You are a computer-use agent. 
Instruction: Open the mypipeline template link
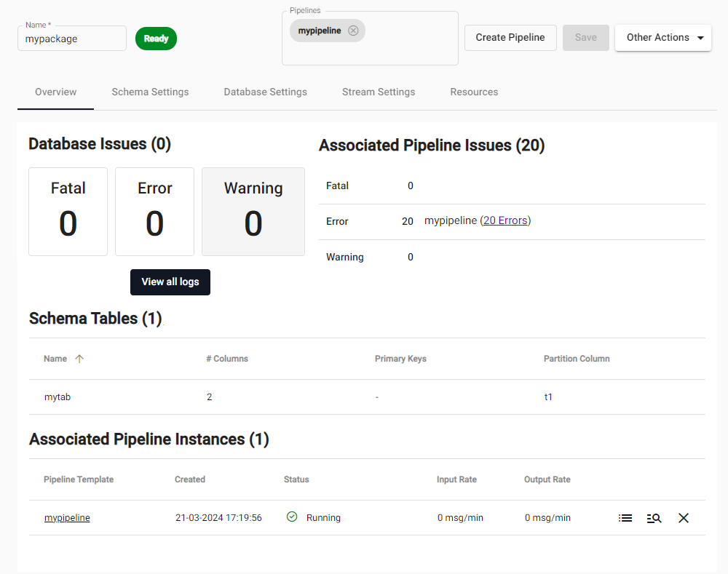(x=67, y=518)
